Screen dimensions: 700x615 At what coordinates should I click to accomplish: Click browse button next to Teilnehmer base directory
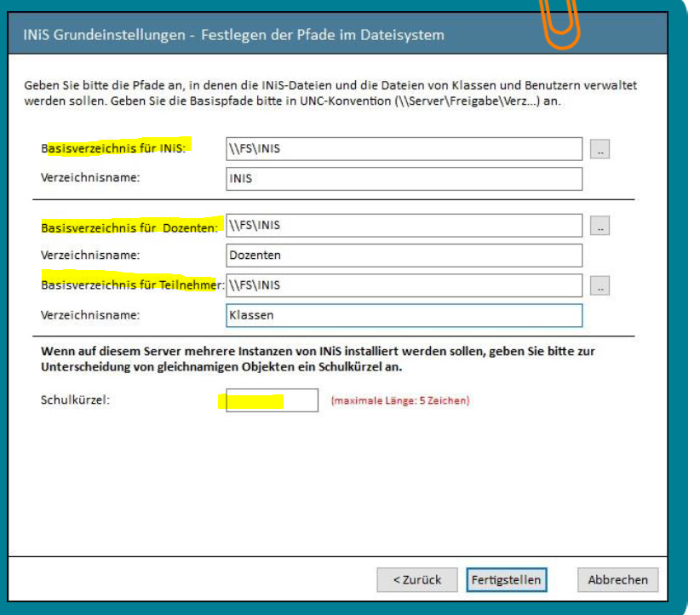click(x=600, y=285)
